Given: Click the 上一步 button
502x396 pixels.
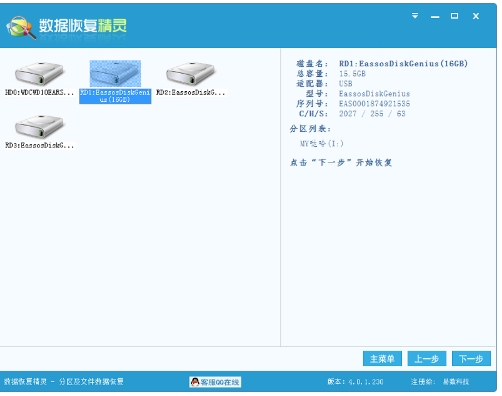Looking at the screenshot, I should pyautogui.click(x=427, y=359).
